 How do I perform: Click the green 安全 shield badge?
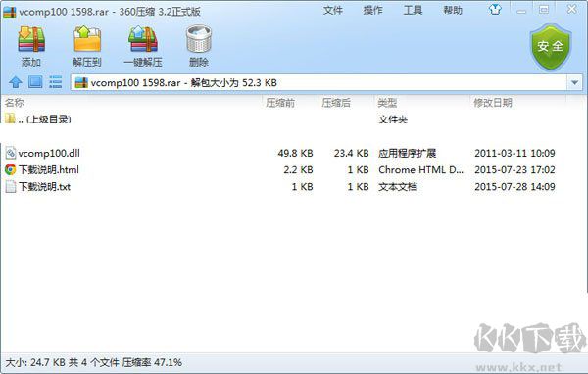coord(550,46)
